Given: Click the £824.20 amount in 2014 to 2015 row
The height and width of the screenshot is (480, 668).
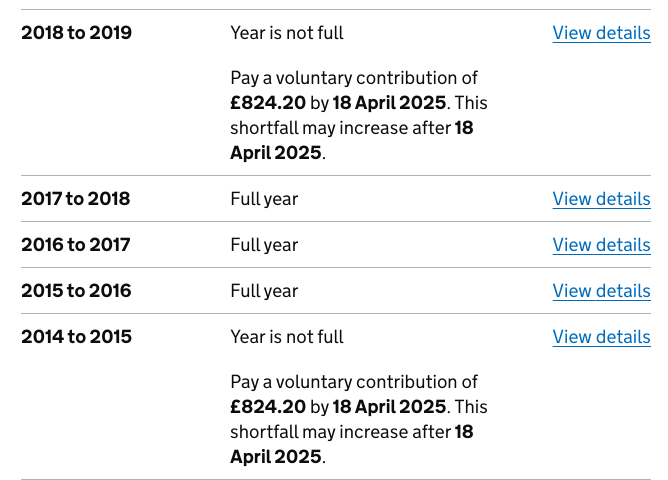Looking at the screenshot, I should click(268, 407).
